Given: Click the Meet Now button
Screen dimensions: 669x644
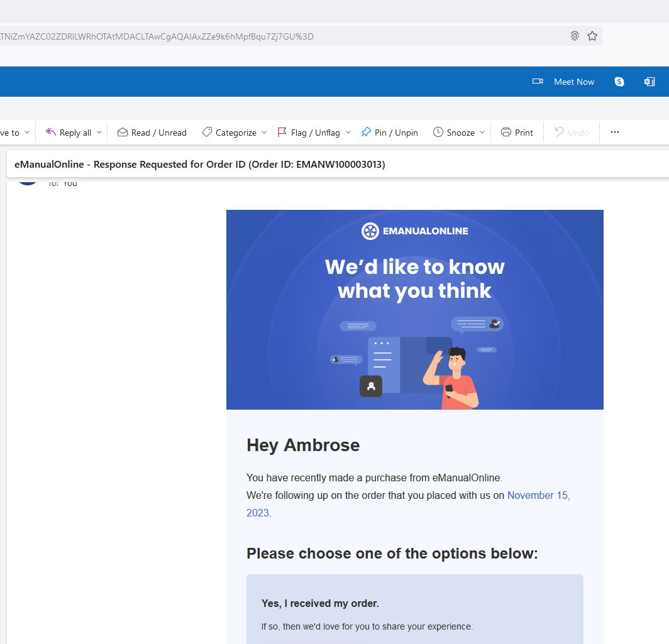Looking at the screenshot, I should click(573, 82).
